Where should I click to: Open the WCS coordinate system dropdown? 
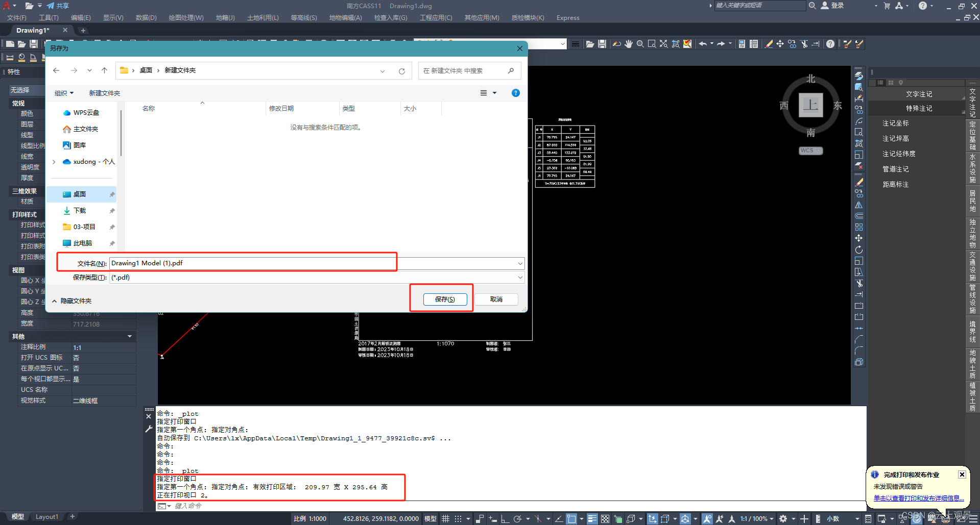pyautogui.click(x=810, y=151)
